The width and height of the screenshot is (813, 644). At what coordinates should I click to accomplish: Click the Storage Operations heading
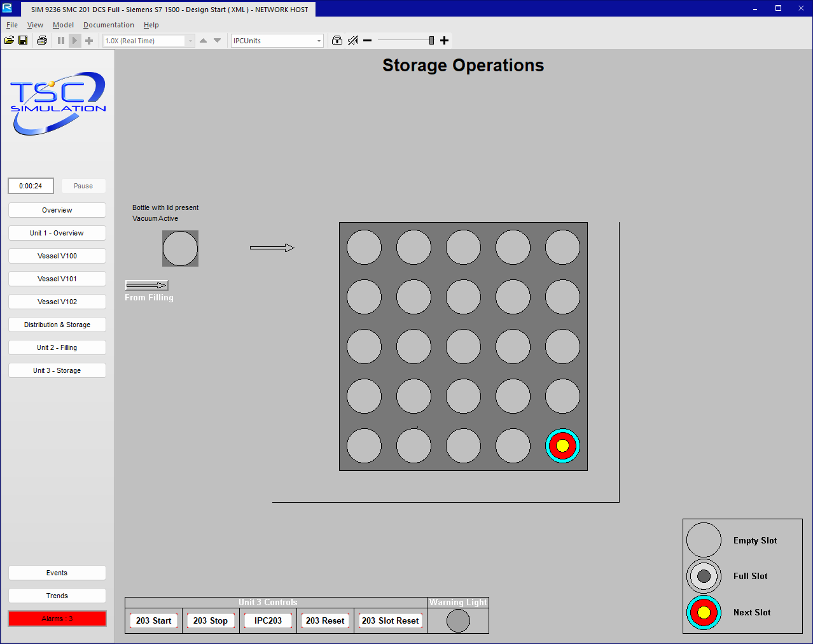[463, 66]
